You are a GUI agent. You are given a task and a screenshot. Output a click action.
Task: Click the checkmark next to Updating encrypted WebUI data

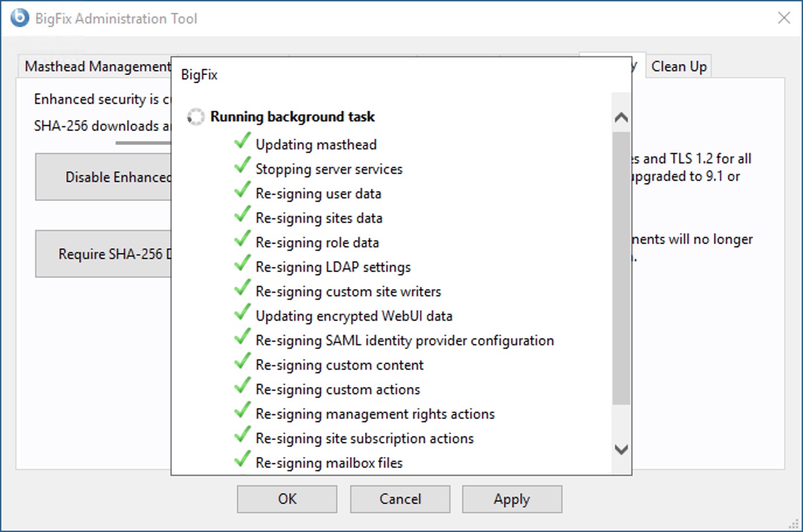coord(242,313)
